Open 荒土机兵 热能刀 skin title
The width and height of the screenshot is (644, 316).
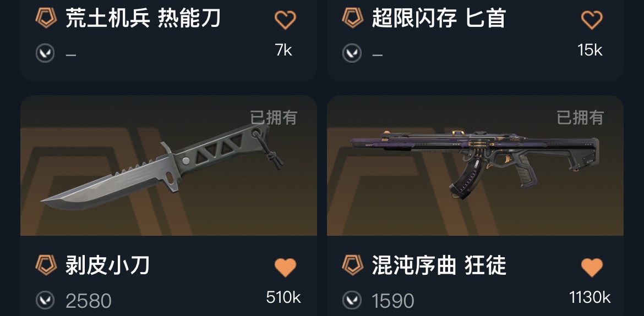point(143,19)
